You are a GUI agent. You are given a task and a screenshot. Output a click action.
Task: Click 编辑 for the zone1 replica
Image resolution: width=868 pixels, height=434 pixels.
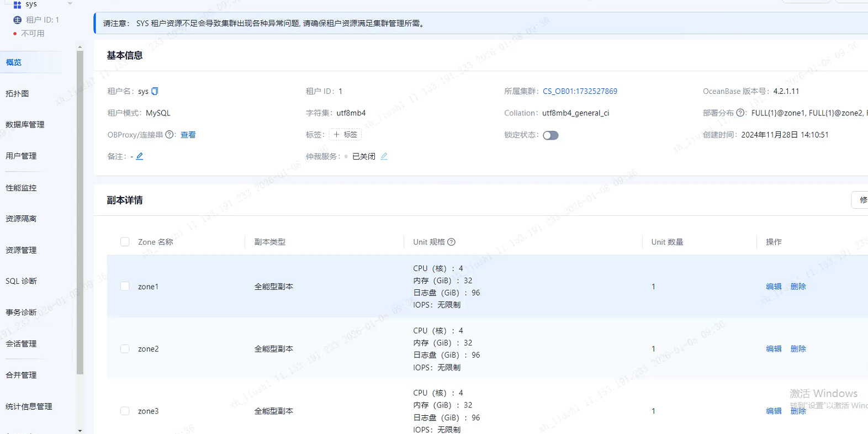coord(774,287)
